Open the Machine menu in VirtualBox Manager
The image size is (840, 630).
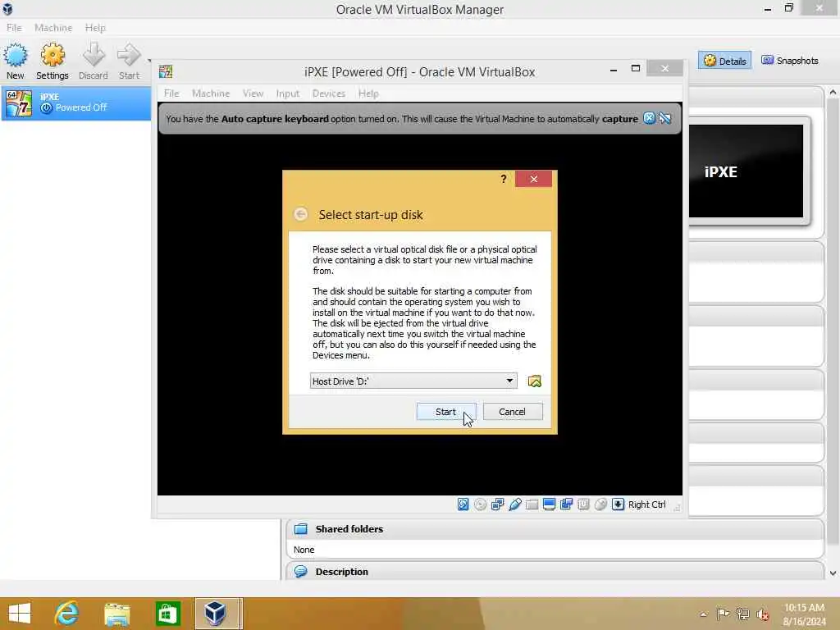point(53,27)
